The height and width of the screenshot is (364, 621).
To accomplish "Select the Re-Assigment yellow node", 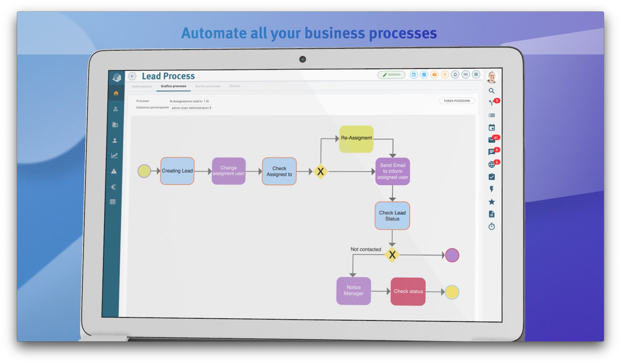I will [x=356, y=139].
